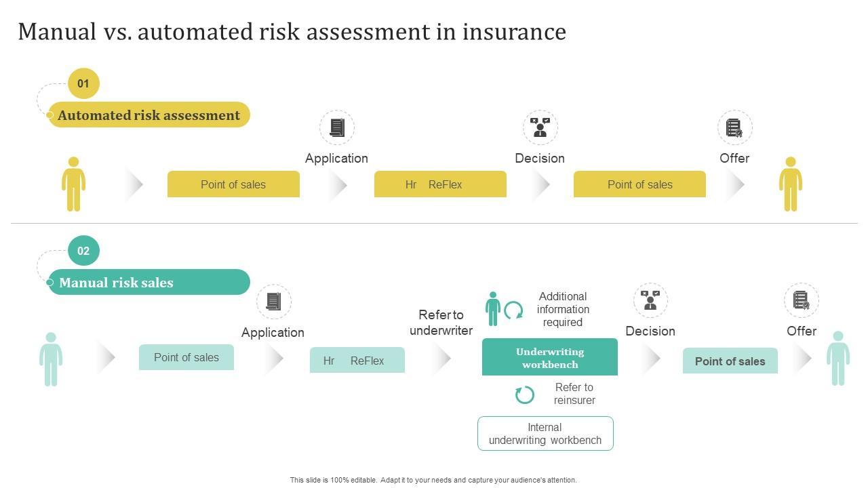Click the slide title text
Viewport: 868px width, 488px height.
pos(292,32)
